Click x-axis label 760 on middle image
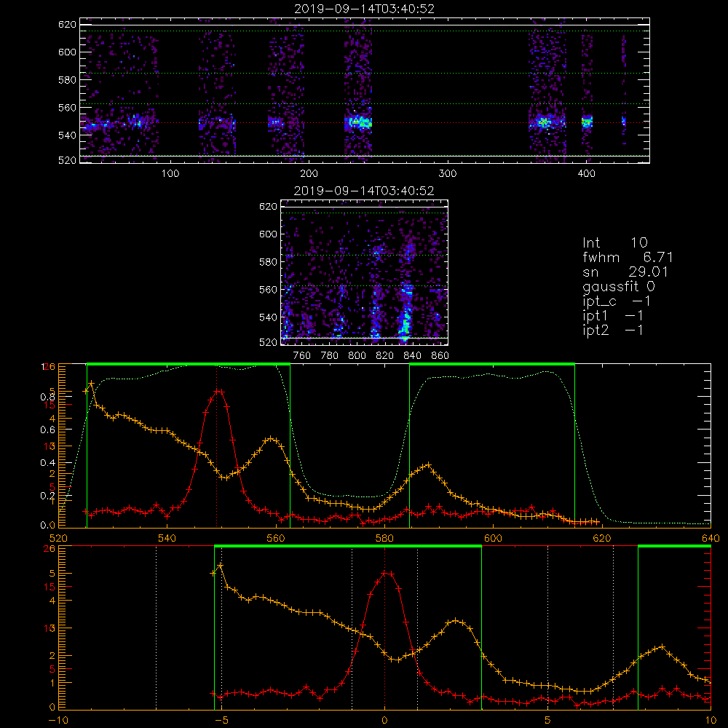Screen dimensions: 728x728 302,356
